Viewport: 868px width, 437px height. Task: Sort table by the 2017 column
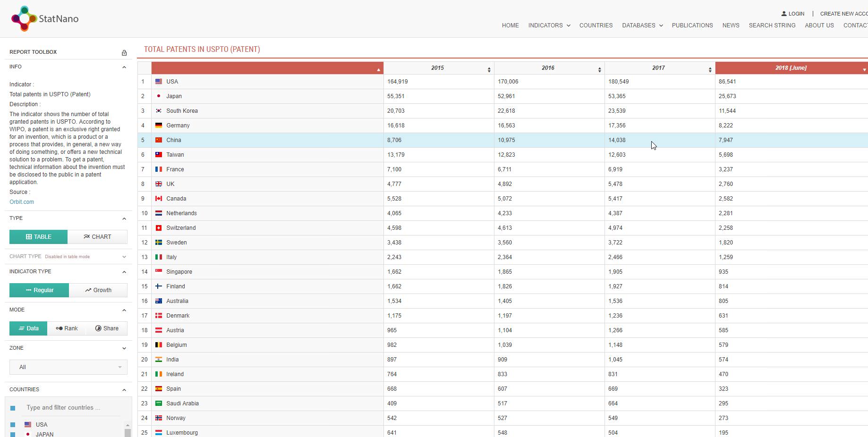click(660, 68)
